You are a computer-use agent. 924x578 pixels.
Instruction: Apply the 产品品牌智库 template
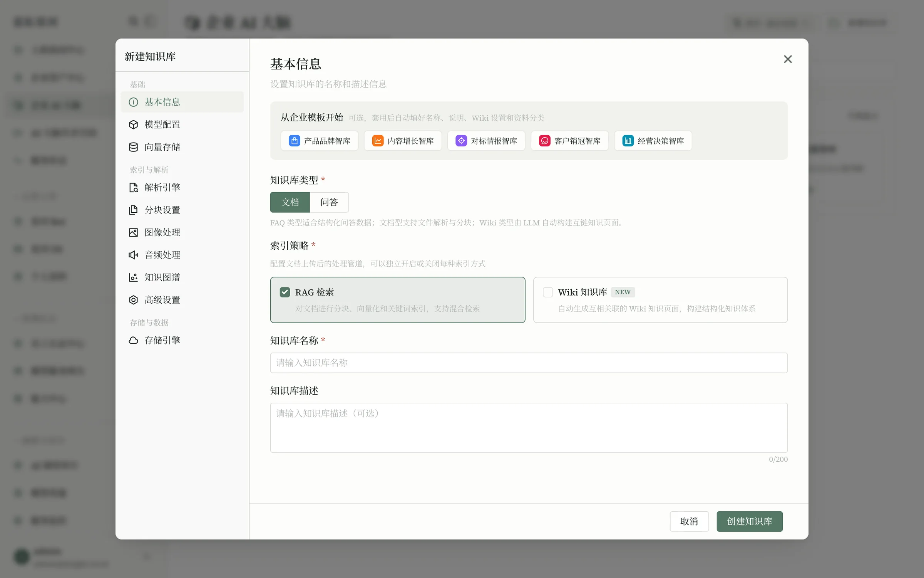[x=320, y=141]
